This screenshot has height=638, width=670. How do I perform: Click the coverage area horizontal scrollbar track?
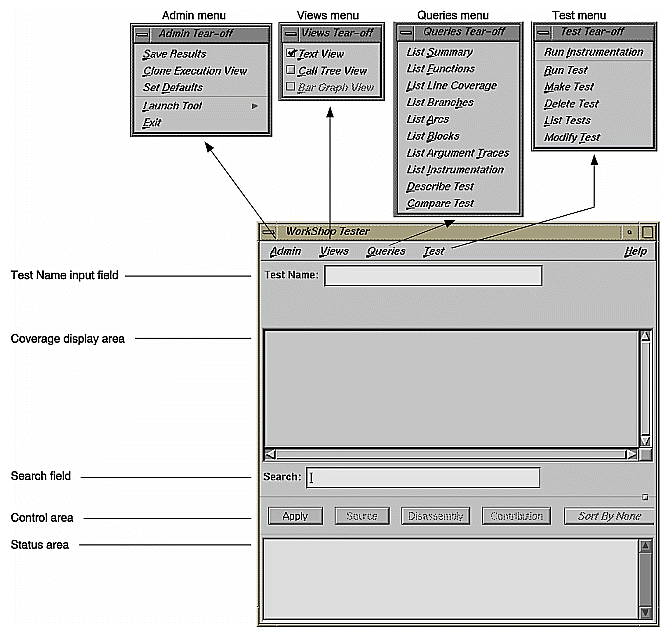[450, 454]
